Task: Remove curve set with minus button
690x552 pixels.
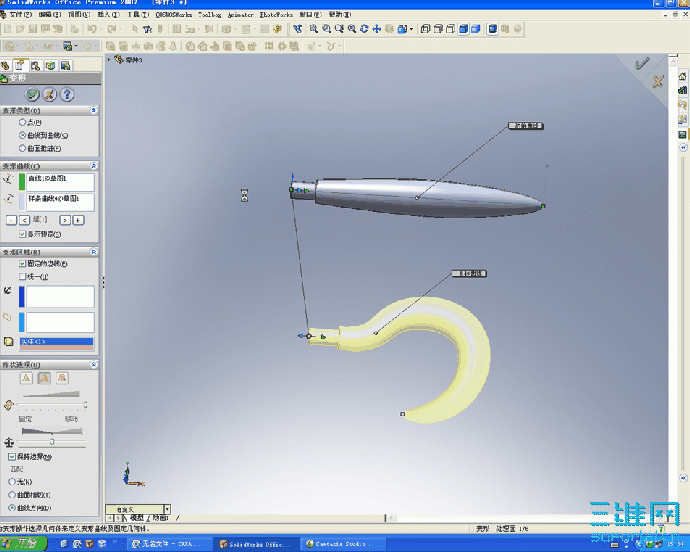Action: tap(11, 220)
